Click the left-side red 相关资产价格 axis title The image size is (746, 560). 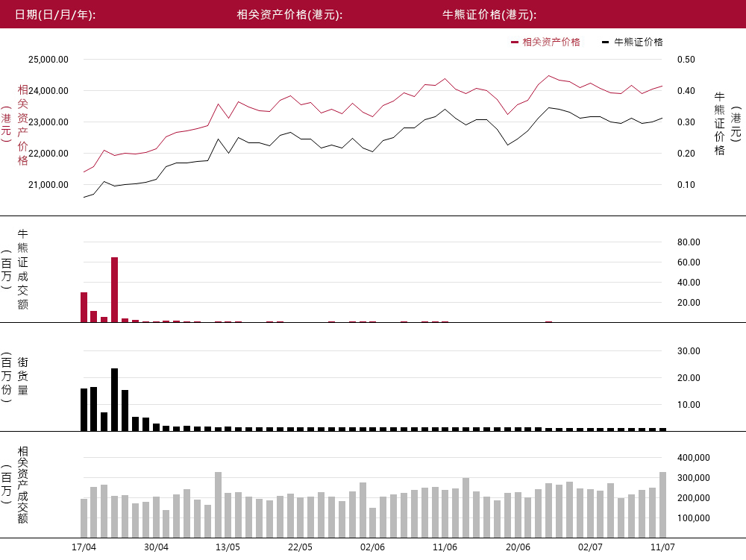tap(23, 125)
